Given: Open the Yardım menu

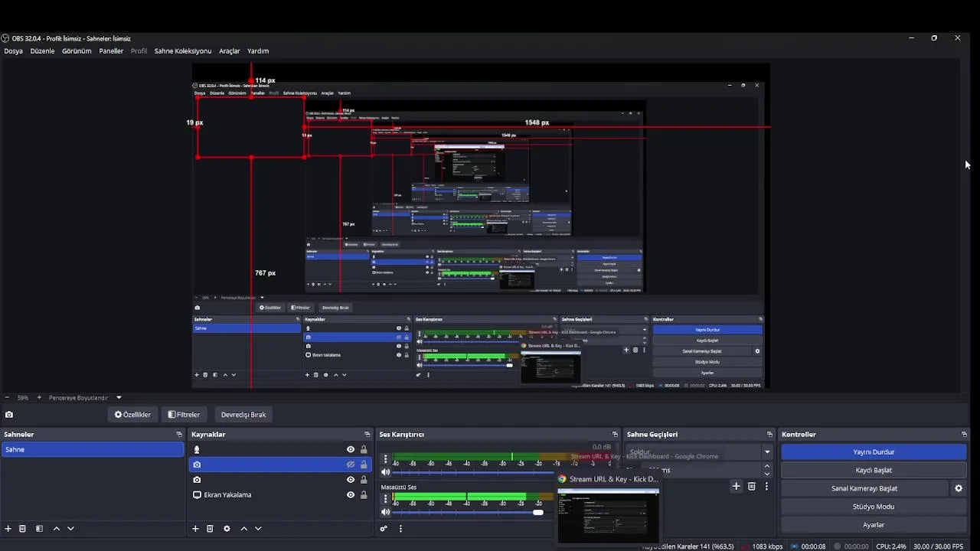Looking at the screenshot, I should coord(258,51).
